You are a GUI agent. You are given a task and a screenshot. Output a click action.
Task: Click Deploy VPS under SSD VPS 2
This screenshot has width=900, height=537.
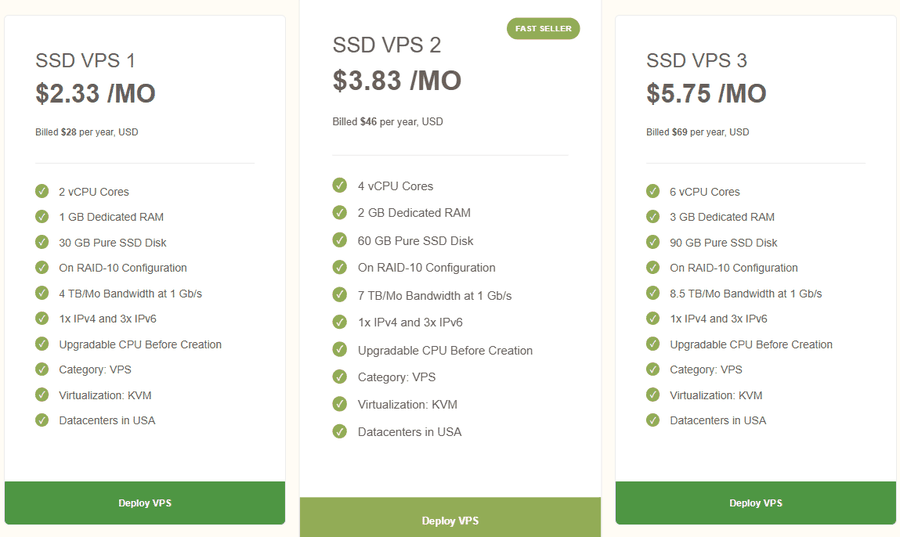coord(450,518)
